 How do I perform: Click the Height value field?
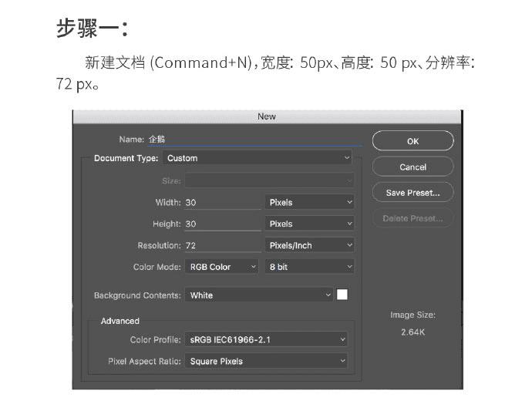click(223, 224)
